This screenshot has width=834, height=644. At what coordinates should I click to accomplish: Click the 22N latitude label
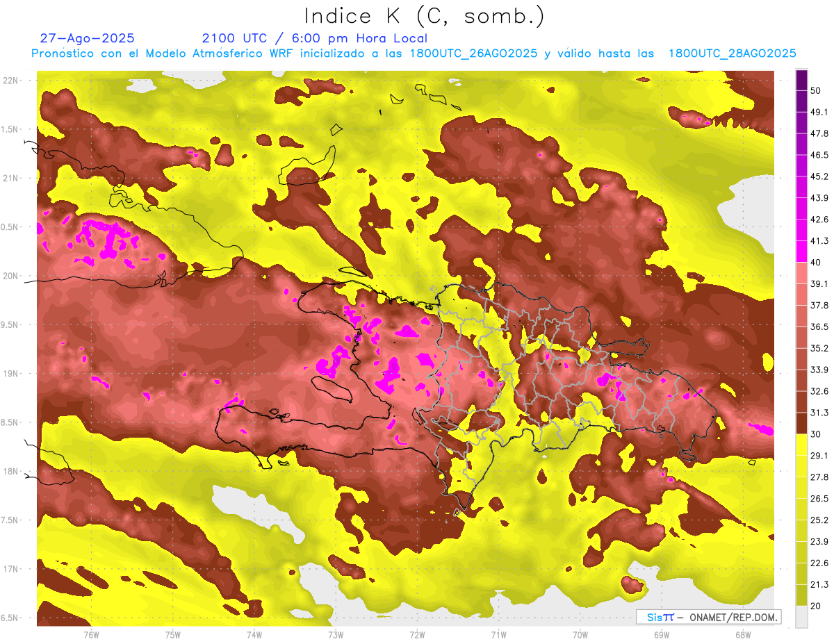tap(11, 81)
